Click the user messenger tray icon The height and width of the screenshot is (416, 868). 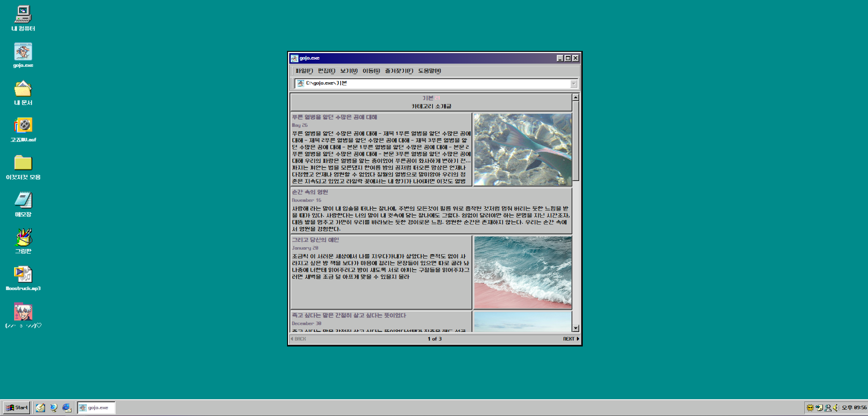click(x=828, y=408)
